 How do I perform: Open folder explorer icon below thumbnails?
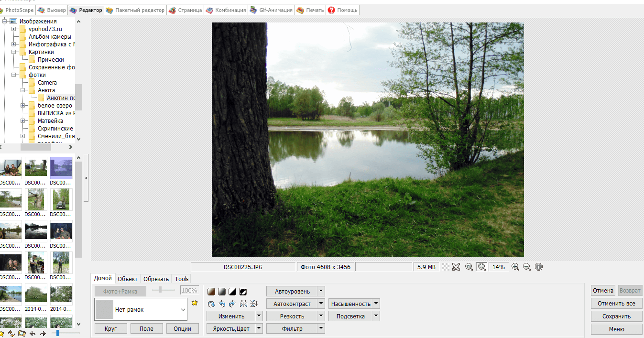coord(22,333)
